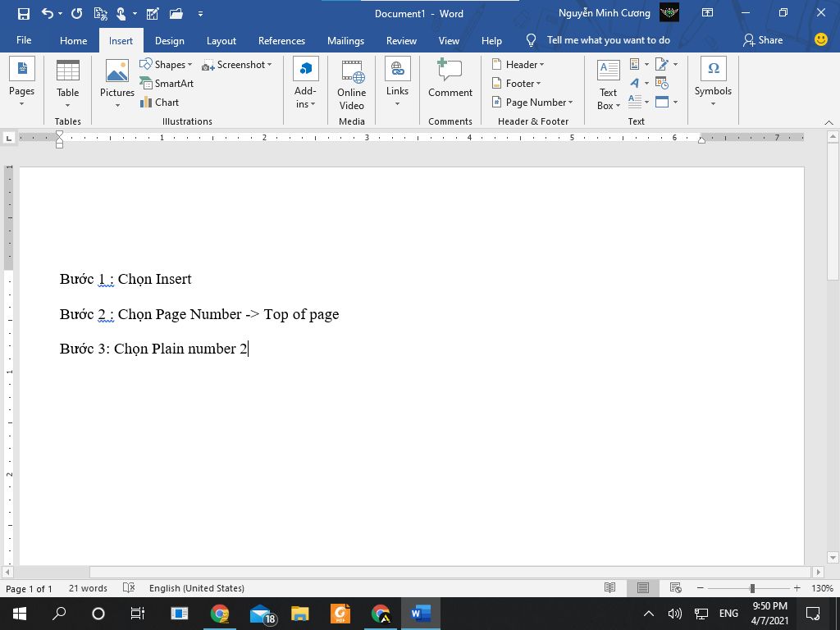The width and height of the screenshot is (840, 630).
Task: Switch to the Design tab
Action: pyautogui.click(x=169, y=40)
